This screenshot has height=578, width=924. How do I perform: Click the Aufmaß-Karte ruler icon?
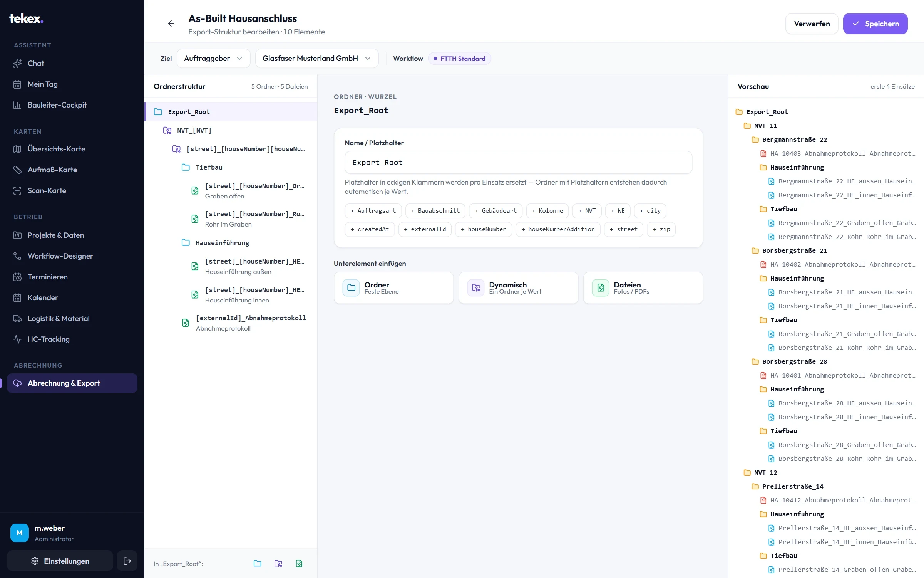[17, 170]
